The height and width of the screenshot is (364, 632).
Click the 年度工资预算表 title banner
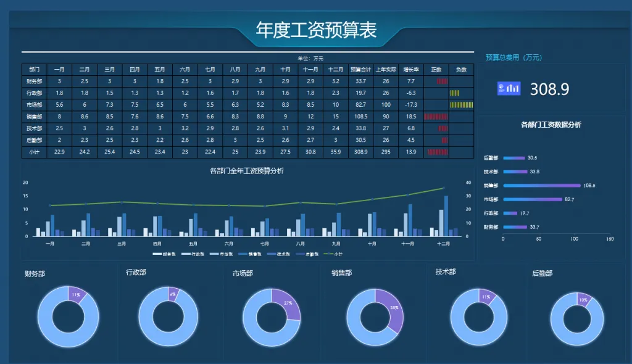tap(316, 30)
